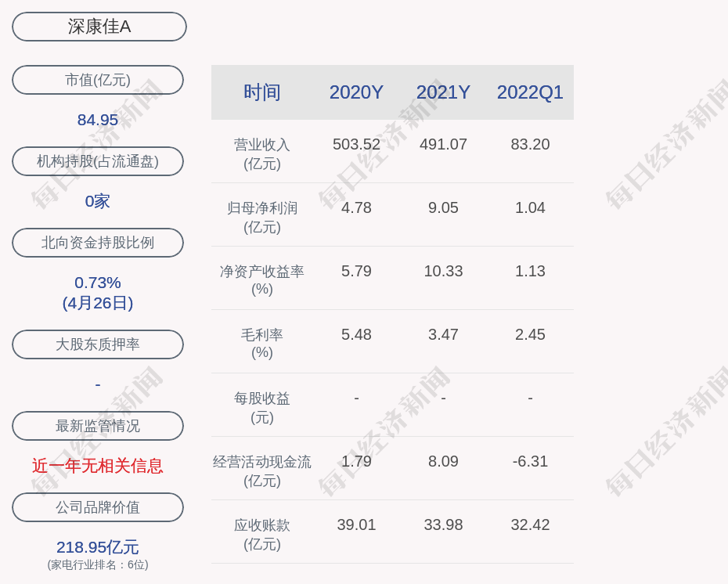Click brand value 218.95亿元
Viewport: 728px width, 584px height.
tap(98, 547)
